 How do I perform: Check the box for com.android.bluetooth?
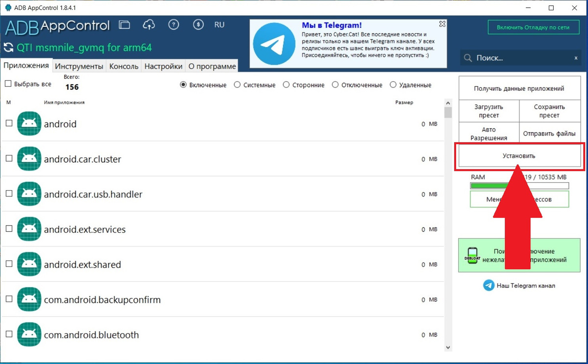(x=9, y=335)
